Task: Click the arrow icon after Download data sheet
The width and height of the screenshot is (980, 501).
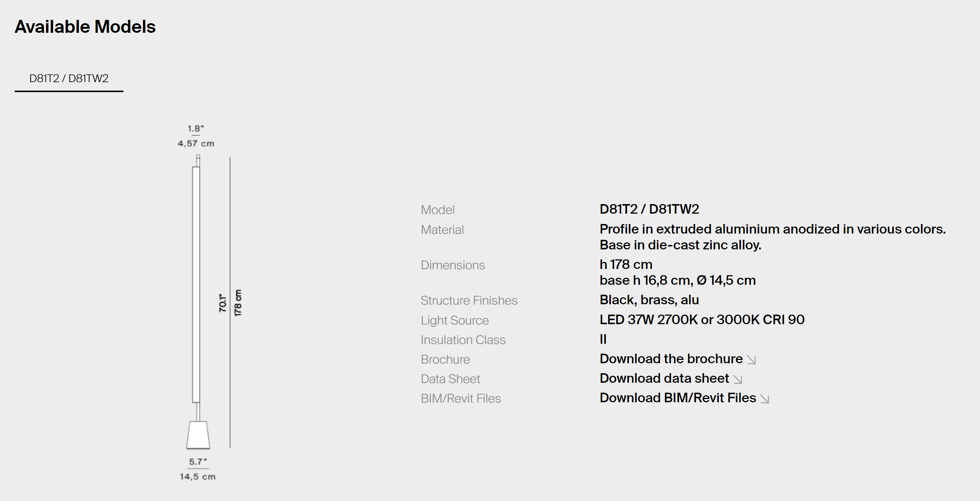Action: (738, 379)
